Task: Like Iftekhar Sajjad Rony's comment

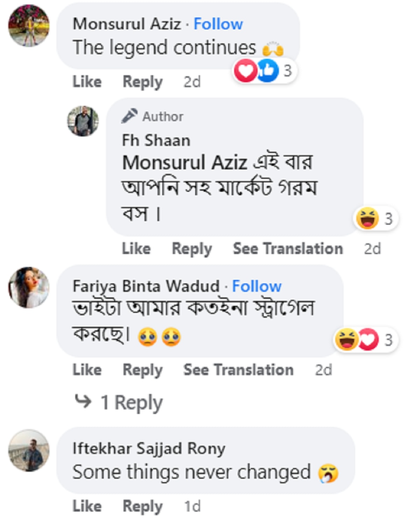Action: point(87,506)
